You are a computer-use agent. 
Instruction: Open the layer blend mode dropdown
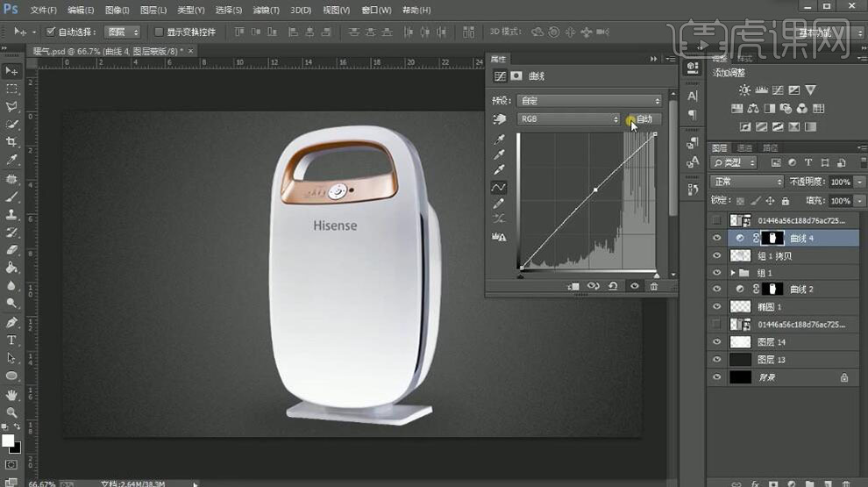(x=747, y=182)
